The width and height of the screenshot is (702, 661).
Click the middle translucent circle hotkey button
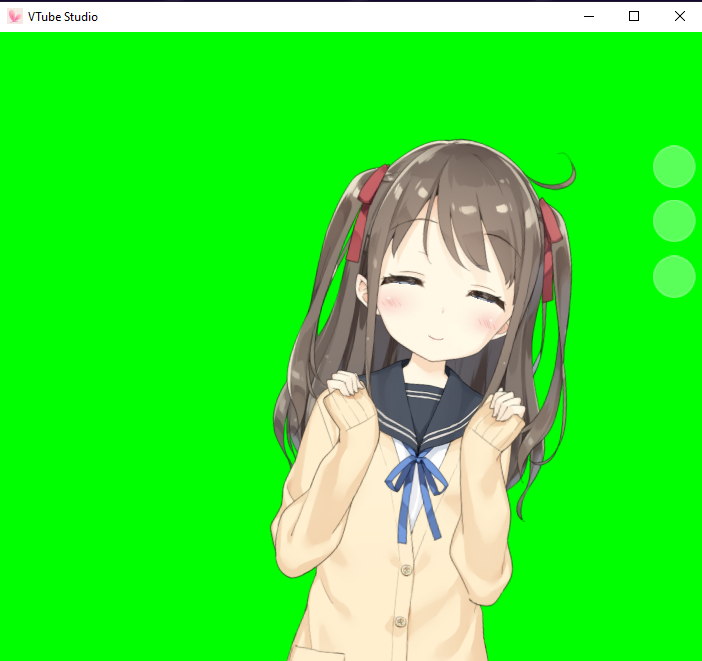click(674, 221)
